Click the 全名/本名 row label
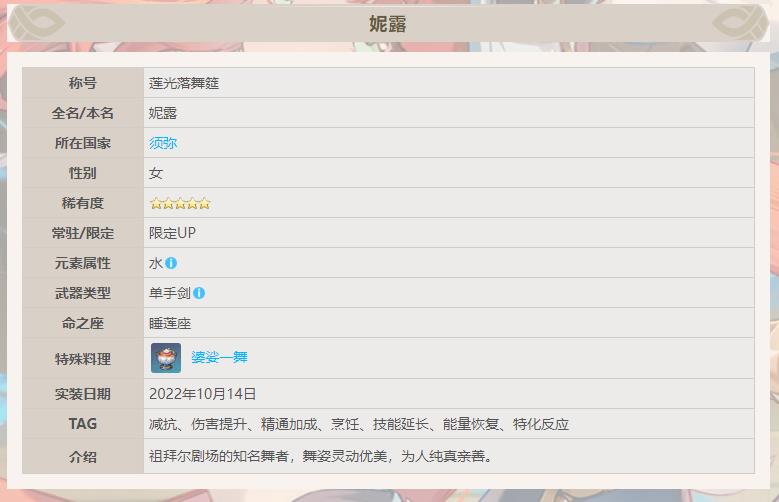Viewport: 779px width, 502px height. (82, 113)
